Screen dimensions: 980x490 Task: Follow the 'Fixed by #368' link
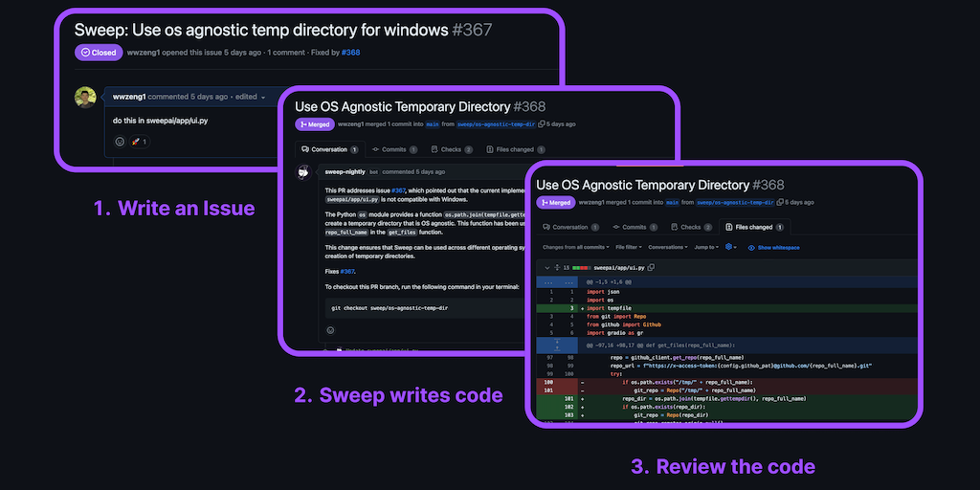click(350, 53)
